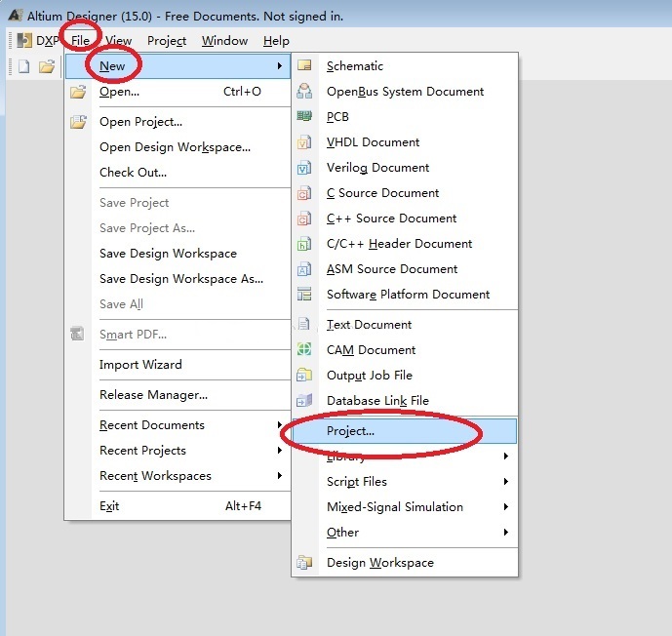The width and height of the screenshot is (672, 636).
Task: Launch the Import Wizard
Action: point(178,364)
